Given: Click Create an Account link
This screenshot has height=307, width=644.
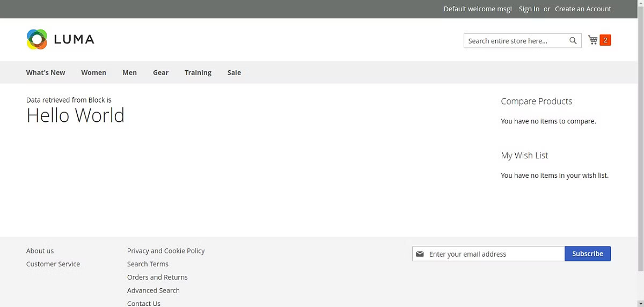Looking at the screenshot, I should [x=583, y=9].
